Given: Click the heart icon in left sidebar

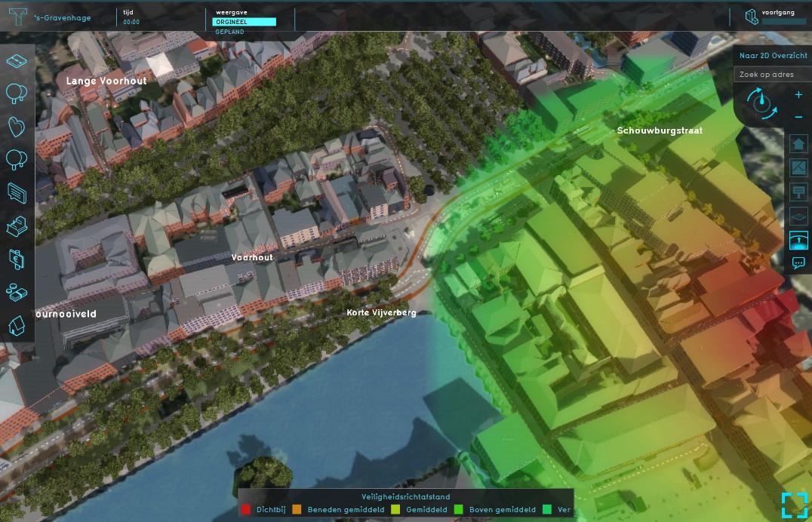Looking at the screenshot, I should (17, 126).
